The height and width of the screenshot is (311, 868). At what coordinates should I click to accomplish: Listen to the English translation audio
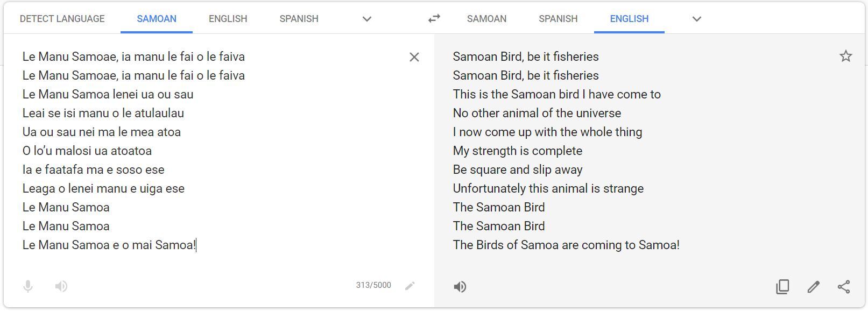coord(460,287)
